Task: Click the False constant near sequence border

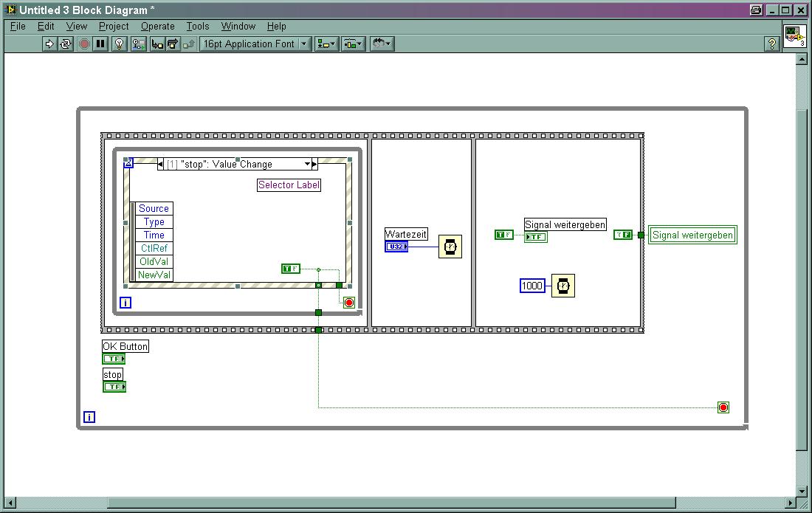Action: tap(623, 235)
